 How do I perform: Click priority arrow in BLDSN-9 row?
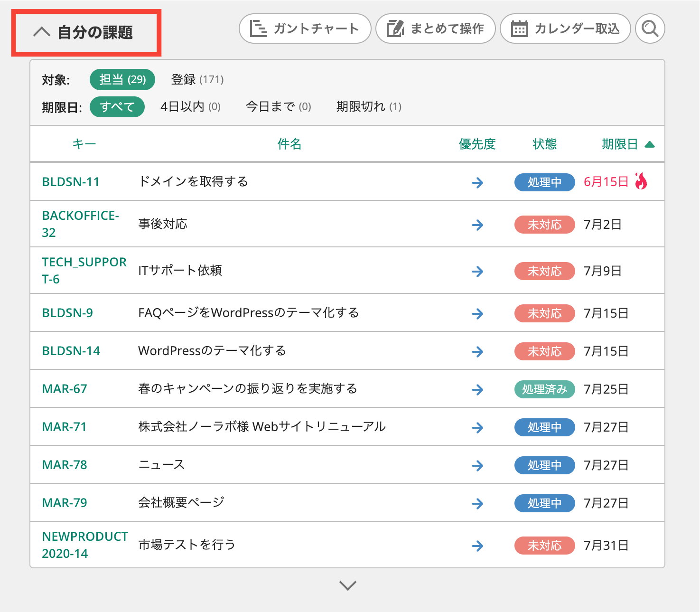[x=477, y=313]
